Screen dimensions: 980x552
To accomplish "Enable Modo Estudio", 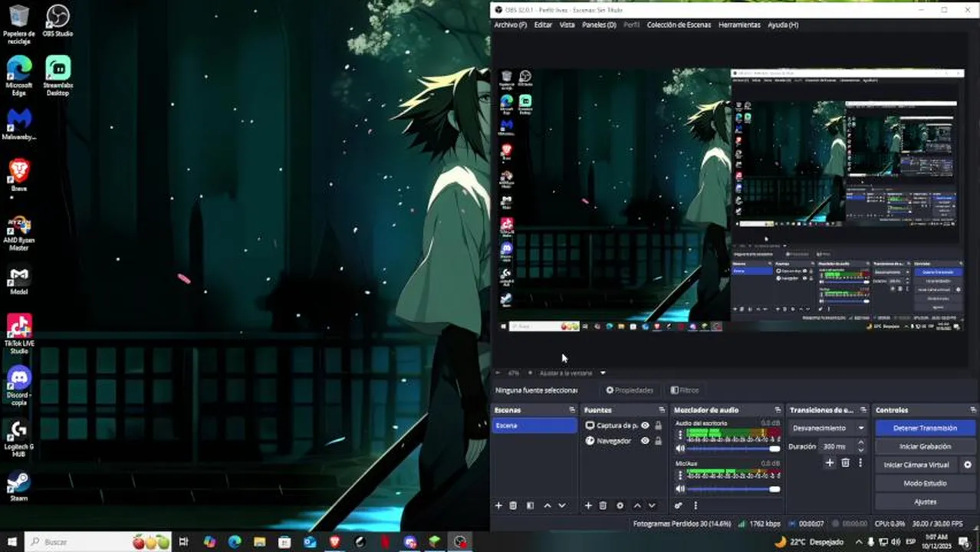I will (925, 483).
